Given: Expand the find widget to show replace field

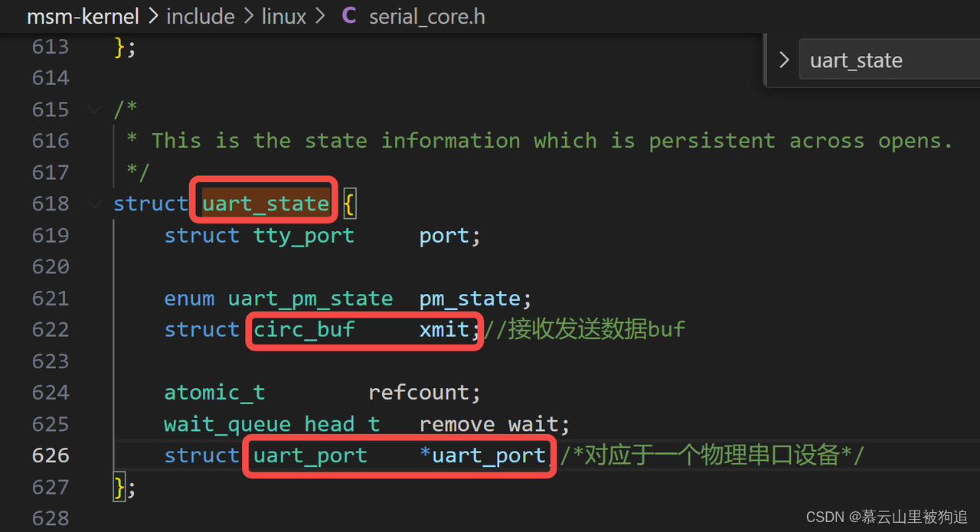Looking at the screenshot, I should tap(782, 60).
